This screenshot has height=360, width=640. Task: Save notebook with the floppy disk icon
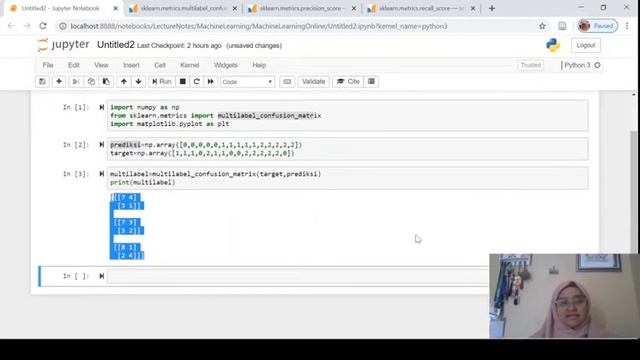(x=42, y=82)
